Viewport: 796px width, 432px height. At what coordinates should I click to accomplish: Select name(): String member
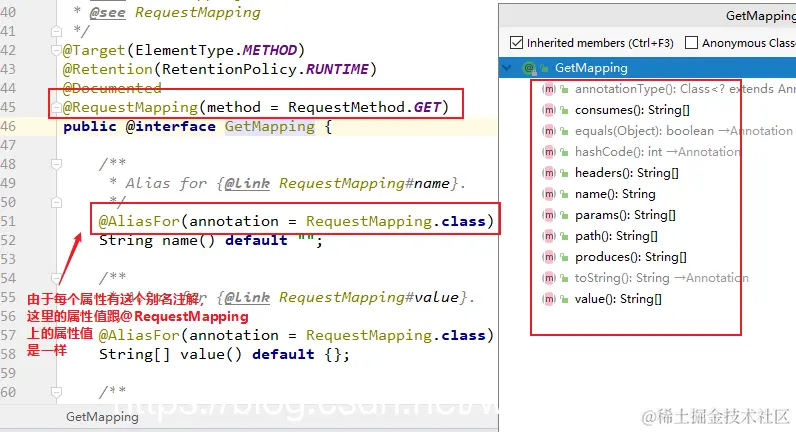[x=615, y=194]
